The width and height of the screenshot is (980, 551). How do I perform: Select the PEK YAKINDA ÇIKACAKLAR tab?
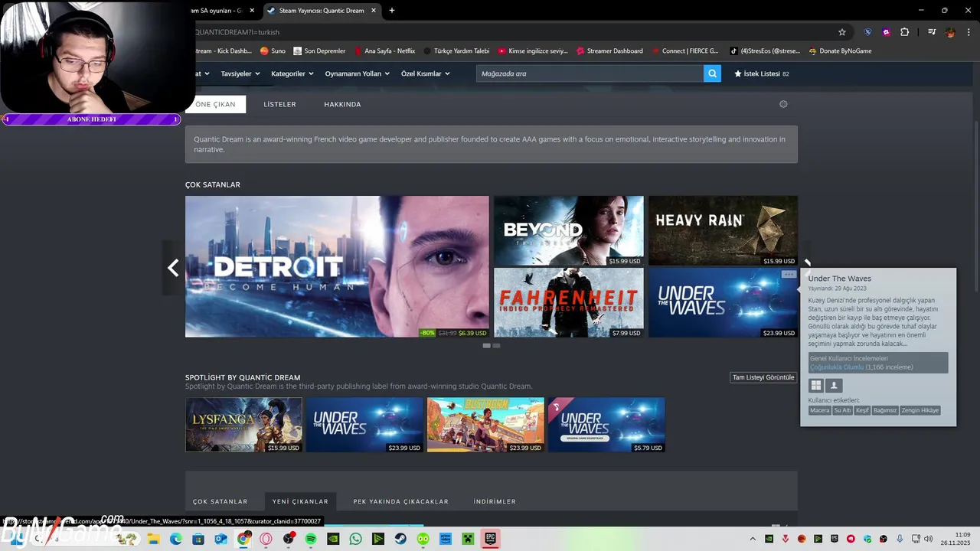pos(400,501)
